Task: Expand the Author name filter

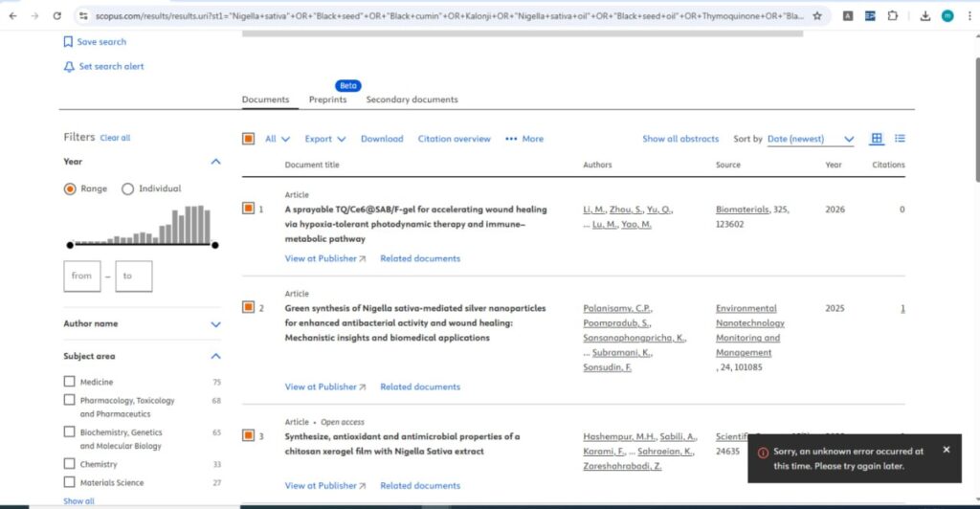Action: tap(215, 324)
